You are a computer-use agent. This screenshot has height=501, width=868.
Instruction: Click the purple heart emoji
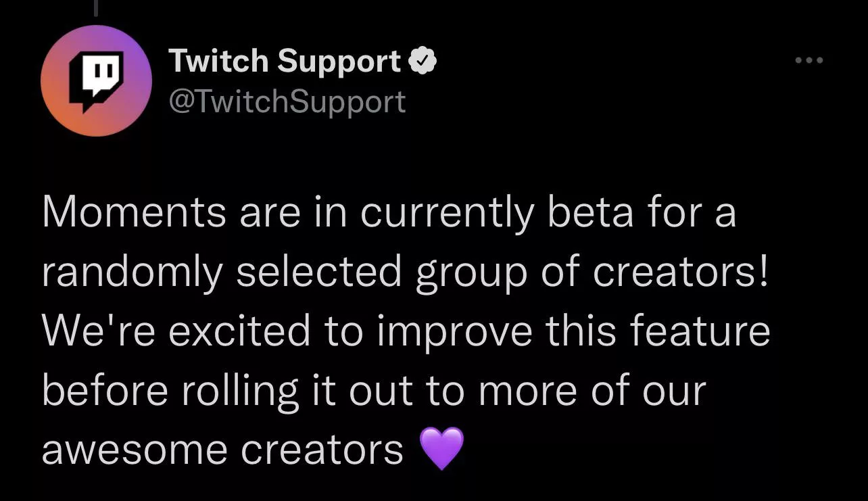(x=441, y=448)
